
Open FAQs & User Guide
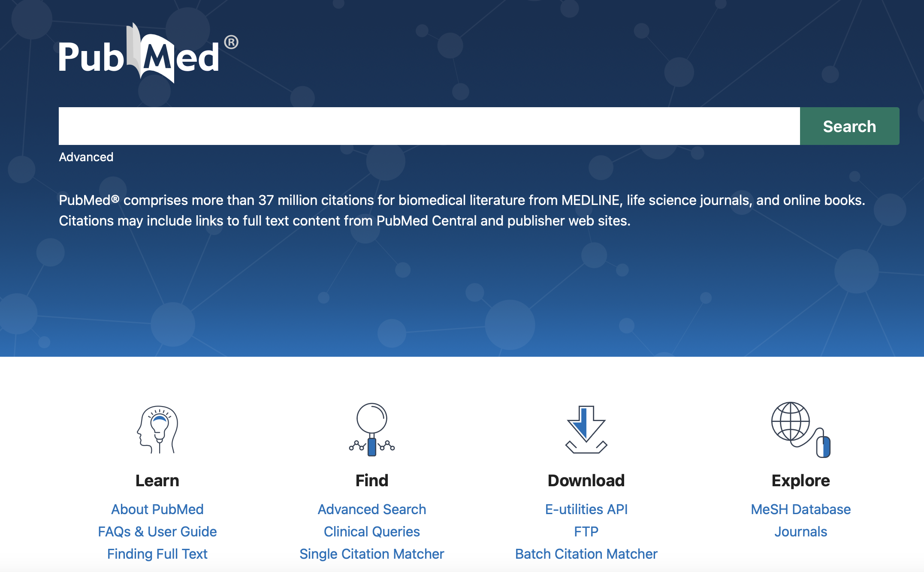tap(157, 531)
